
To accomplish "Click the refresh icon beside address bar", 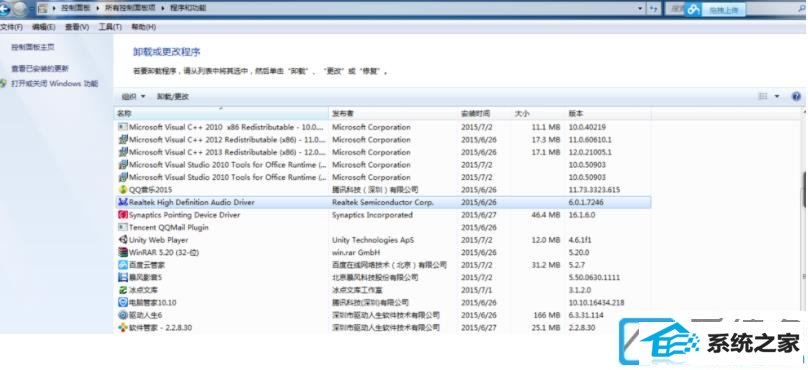I will (x=654, y=9).
